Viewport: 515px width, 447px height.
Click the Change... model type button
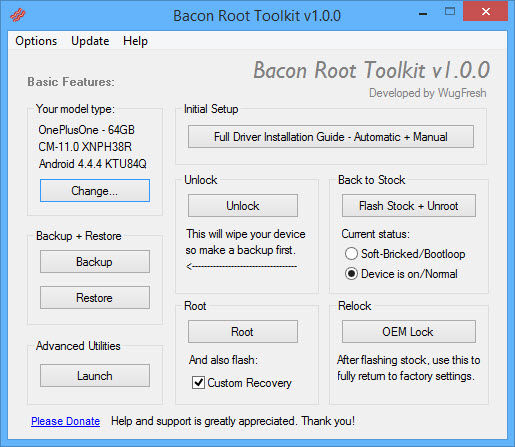[x=95, y=191]
